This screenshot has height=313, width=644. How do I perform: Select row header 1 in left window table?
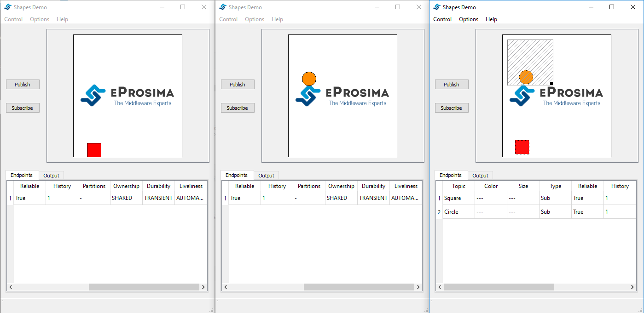tap(10, 198)
